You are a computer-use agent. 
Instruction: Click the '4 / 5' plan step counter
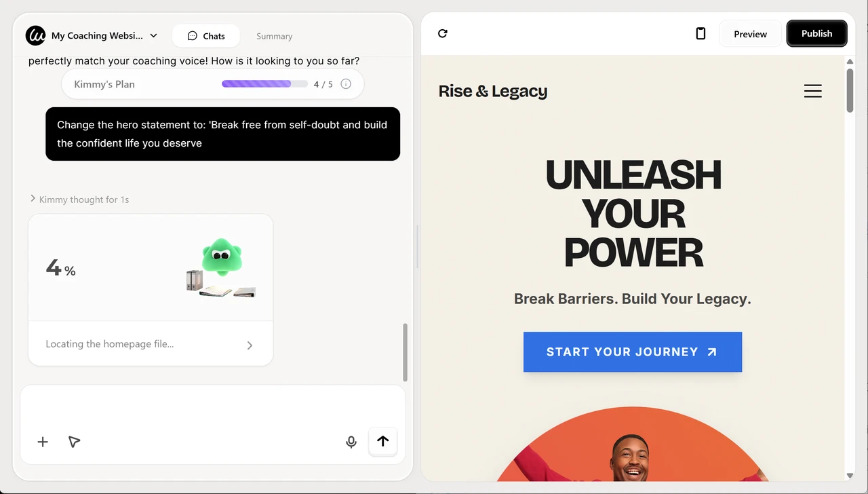pos(323,84)
